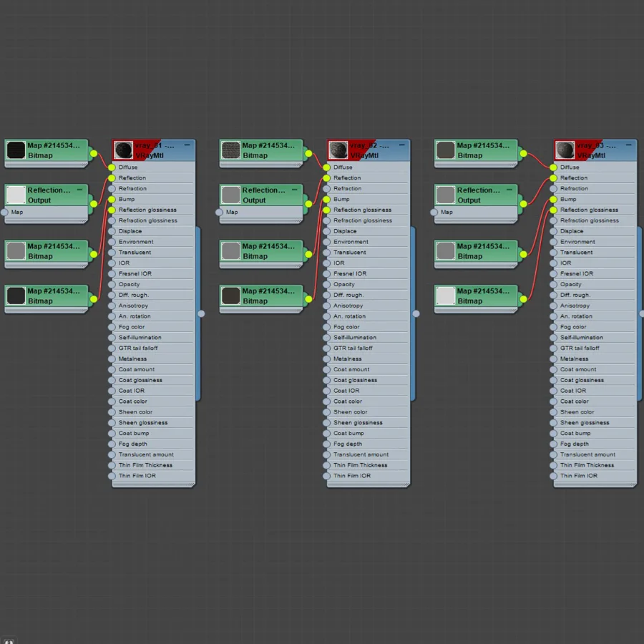The width and height of the screenshot is (644, 644).
Task: Click the vray_02 node output socket
Action: [416, 314]
